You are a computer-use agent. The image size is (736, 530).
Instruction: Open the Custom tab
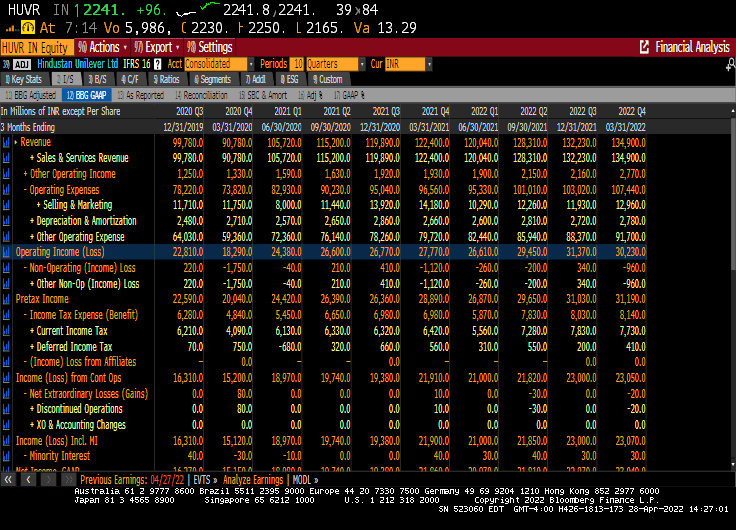pos(328,79)
